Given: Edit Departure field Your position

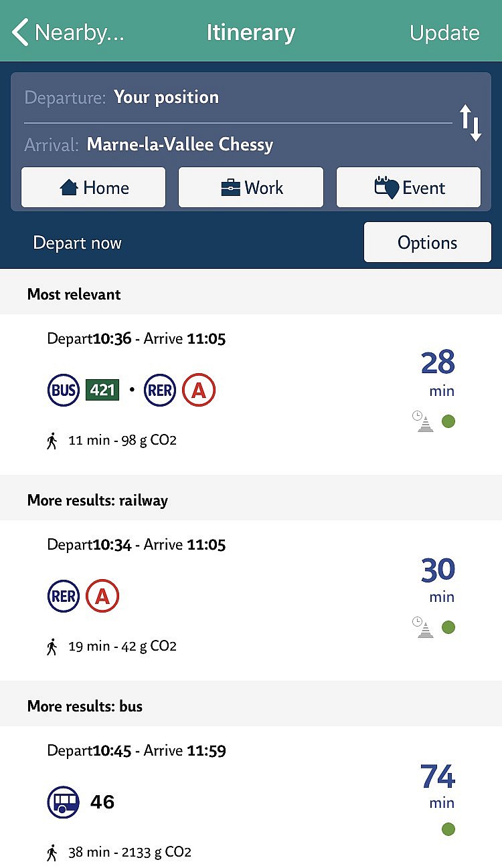Looking at the screenshot, I should click(238, 98).
